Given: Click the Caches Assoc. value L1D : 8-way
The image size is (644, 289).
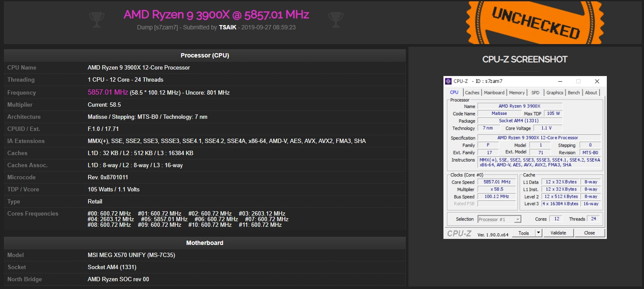Looking at the screenshot, I should tap(135, 165).
